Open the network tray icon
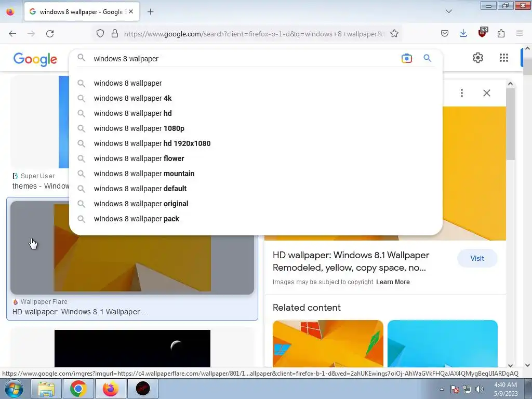Screen dimensions: 532x399 (x=467, y=389)
